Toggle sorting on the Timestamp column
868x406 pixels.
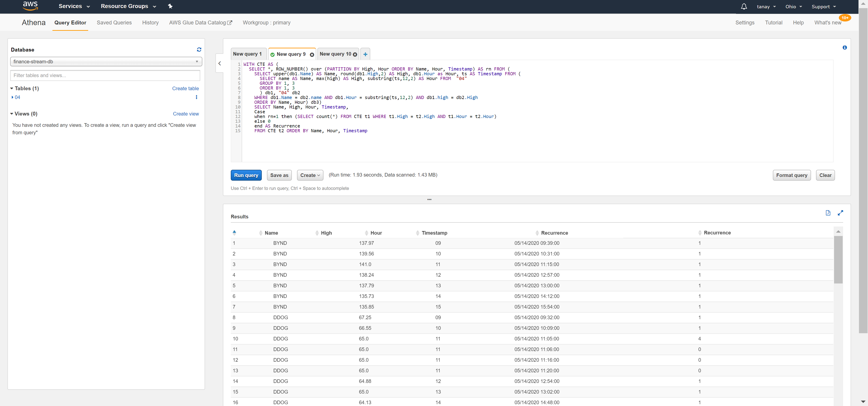tap(418, 233)
